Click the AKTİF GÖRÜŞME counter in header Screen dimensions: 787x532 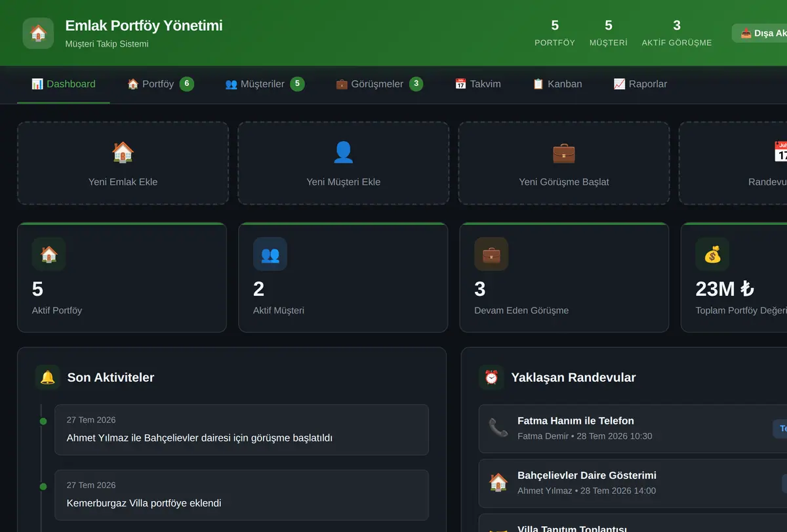(677, 33)
